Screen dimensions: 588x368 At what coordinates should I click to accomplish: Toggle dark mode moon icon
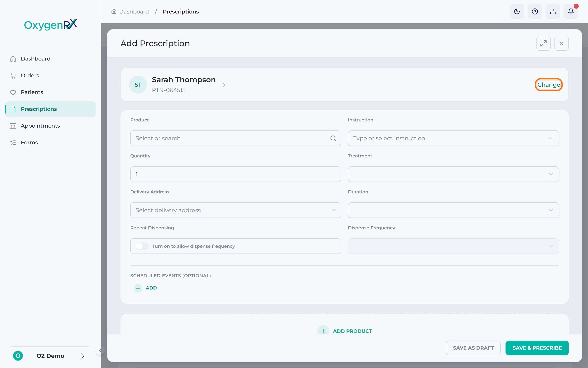517,11
